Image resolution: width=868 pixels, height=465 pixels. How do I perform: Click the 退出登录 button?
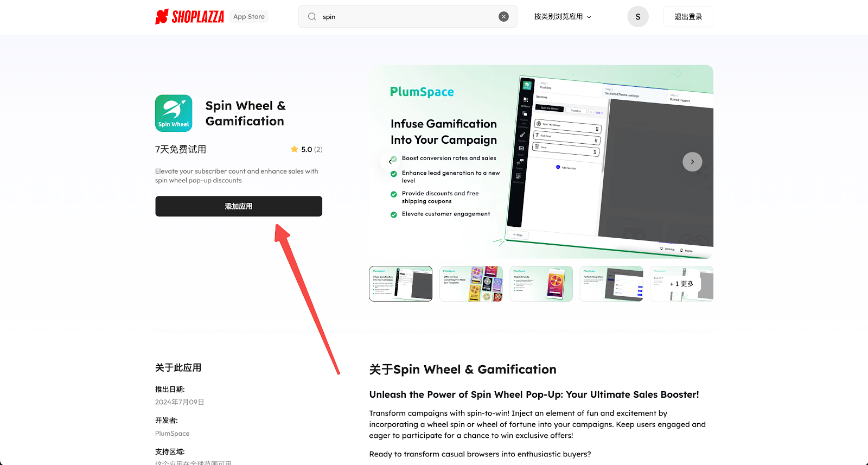688,17
